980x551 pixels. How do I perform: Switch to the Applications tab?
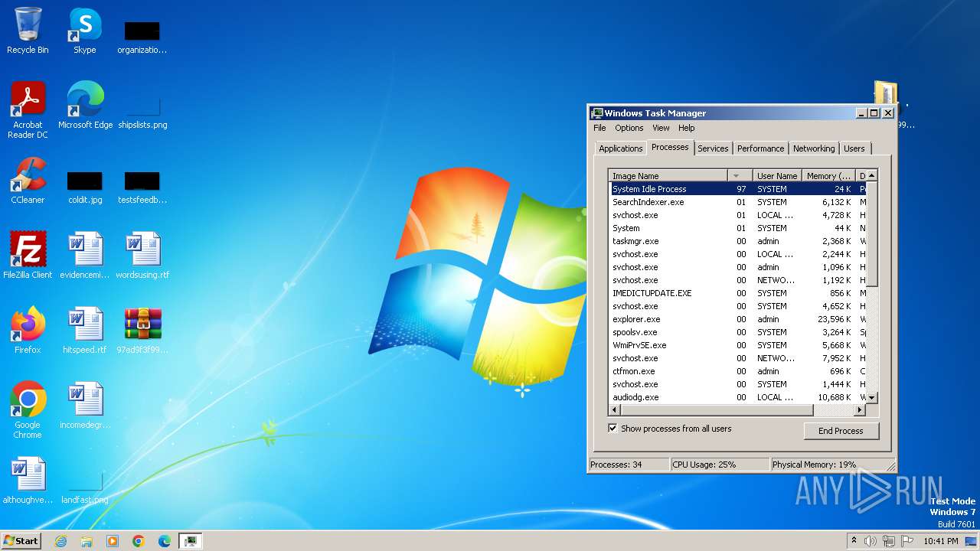(621, 148)
